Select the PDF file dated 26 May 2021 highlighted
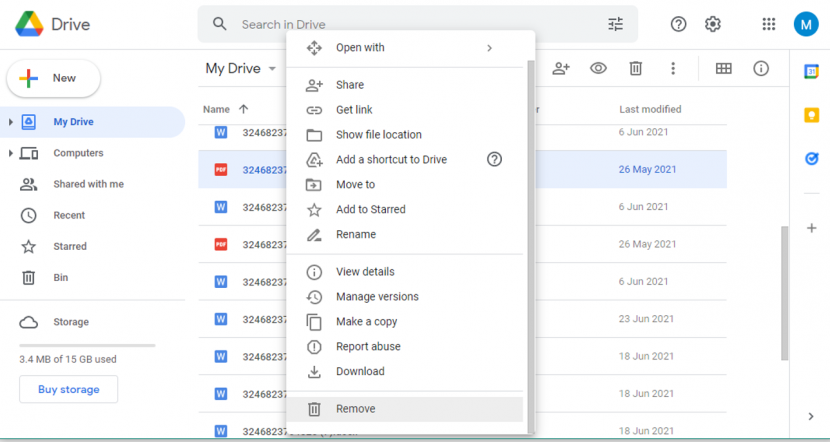Screen dimensions: 830x442 tap(462, 169)
